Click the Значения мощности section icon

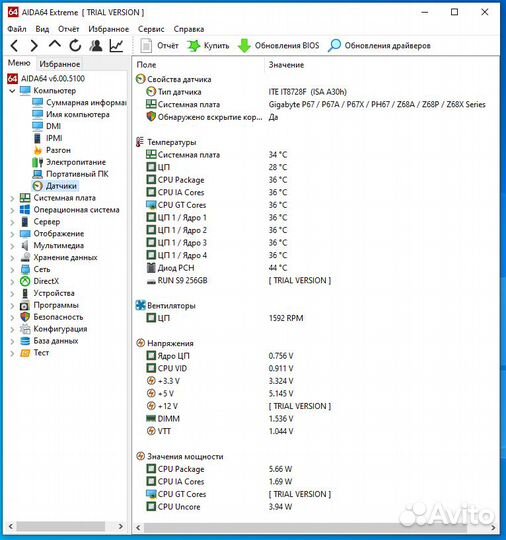point(140,456)
